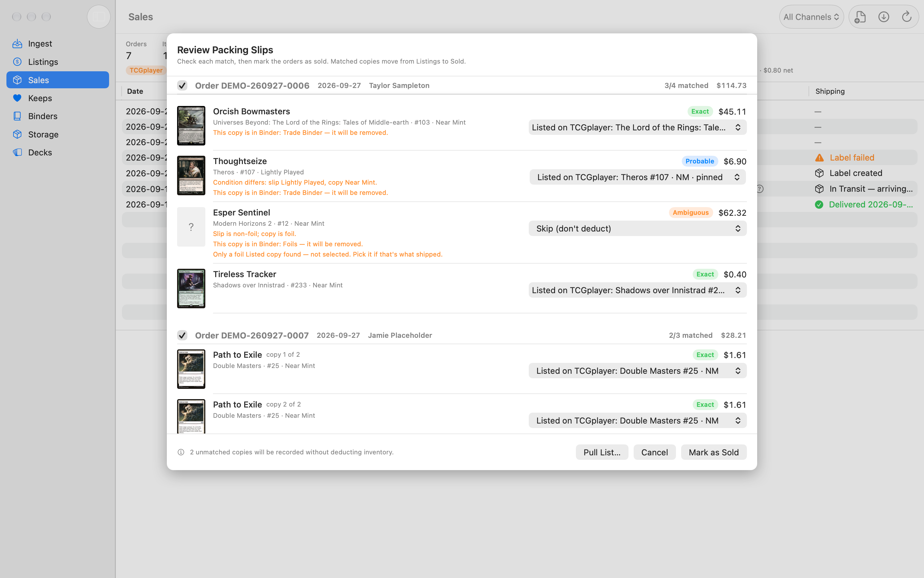Click Path to Exile copy 2 thumbnail
The height and width of the screenshot is (578, 924).
tap(191, 416)
